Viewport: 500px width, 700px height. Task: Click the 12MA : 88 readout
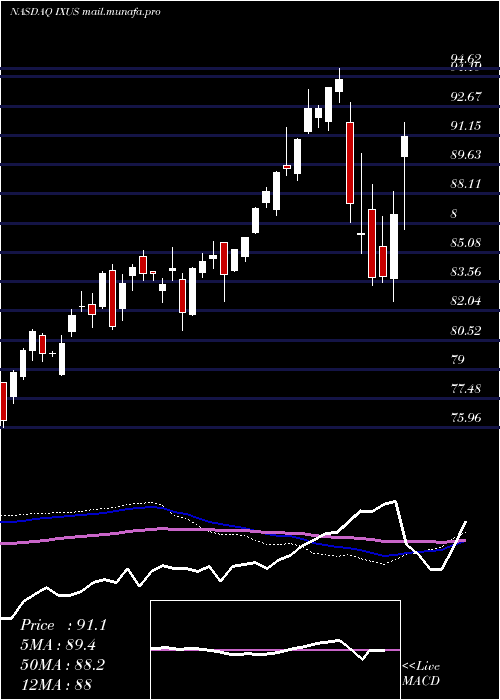click(56, 684)
